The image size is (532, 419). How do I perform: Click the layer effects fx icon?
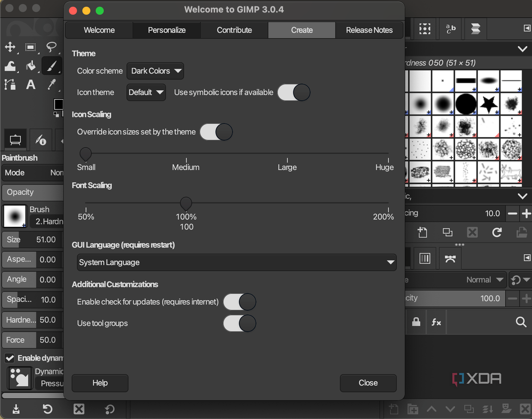[436, 322]
